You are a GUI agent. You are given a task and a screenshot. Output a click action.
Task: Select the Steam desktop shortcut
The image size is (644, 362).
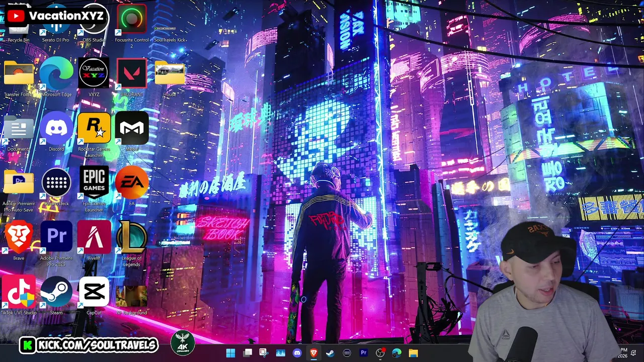coord(56,295)
